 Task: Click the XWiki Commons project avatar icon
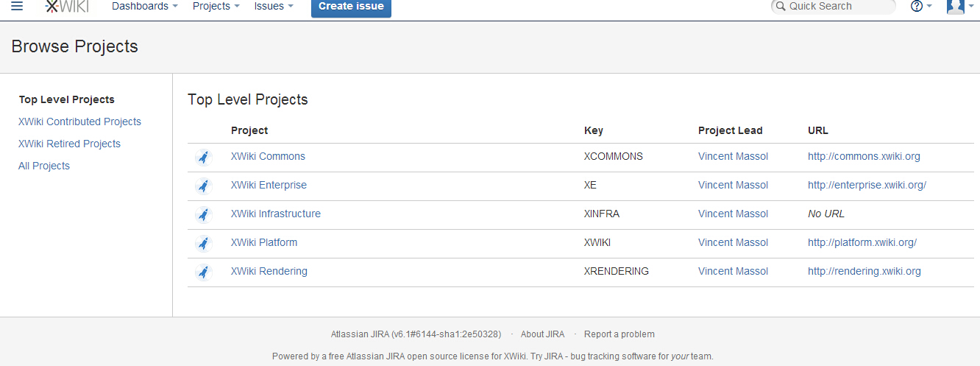pos(204,157)
